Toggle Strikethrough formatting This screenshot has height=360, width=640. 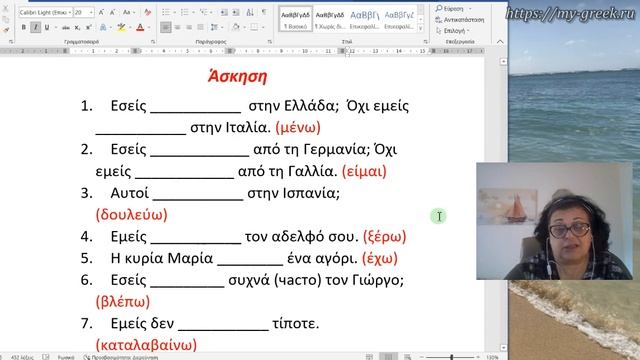(x=66, y=28)
